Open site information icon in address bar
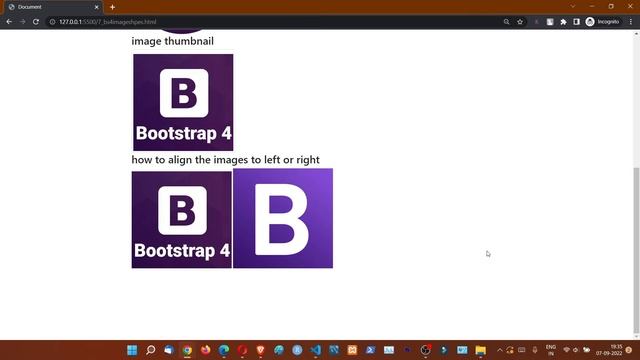This screenshot has height=360, width=640. point(52,22)
